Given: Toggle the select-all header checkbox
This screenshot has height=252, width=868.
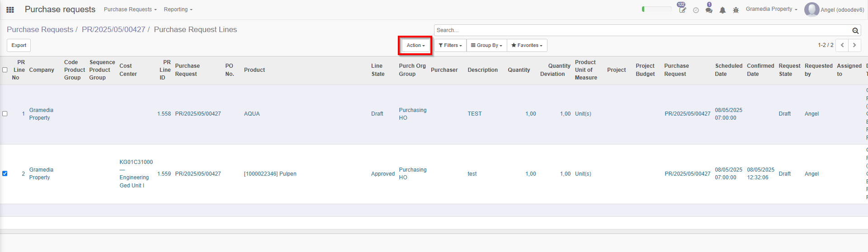Looking at the screenshot, I should click(5, 70).
